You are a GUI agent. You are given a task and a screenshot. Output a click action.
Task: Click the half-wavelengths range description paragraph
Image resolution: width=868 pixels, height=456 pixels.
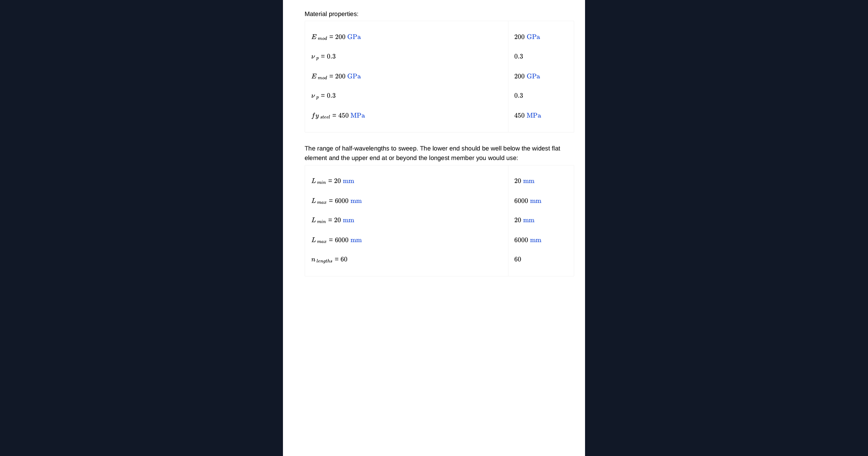432,153
